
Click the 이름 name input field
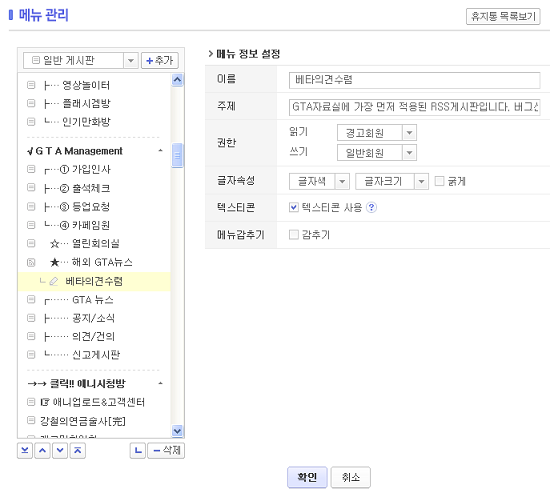pos(414,80)
